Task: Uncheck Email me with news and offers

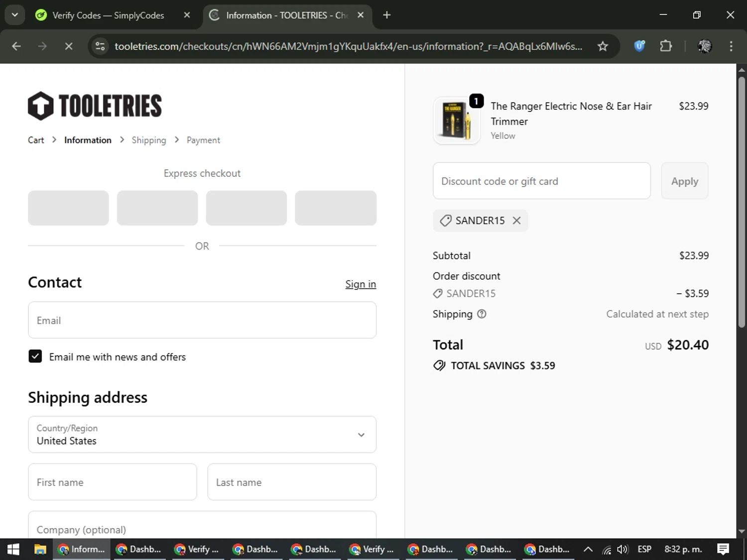Action: click(x=35, y=356)
